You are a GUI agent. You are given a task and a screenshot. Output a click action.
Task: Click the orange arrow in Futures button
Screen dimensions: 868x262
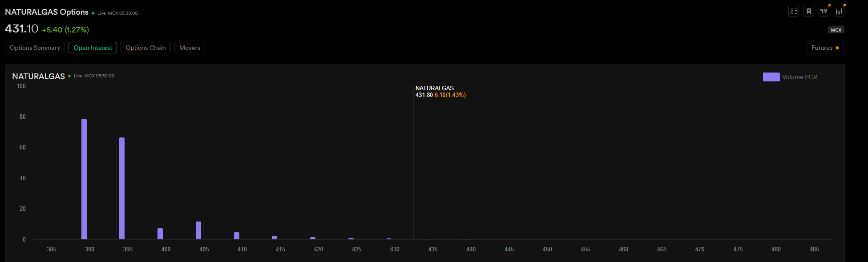tap(838, 48)
